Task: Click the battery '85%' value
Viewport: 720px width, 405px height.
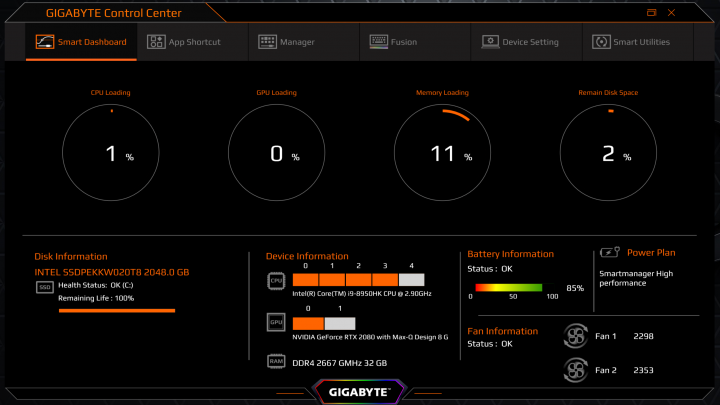Action: click(x=575, y=288)
